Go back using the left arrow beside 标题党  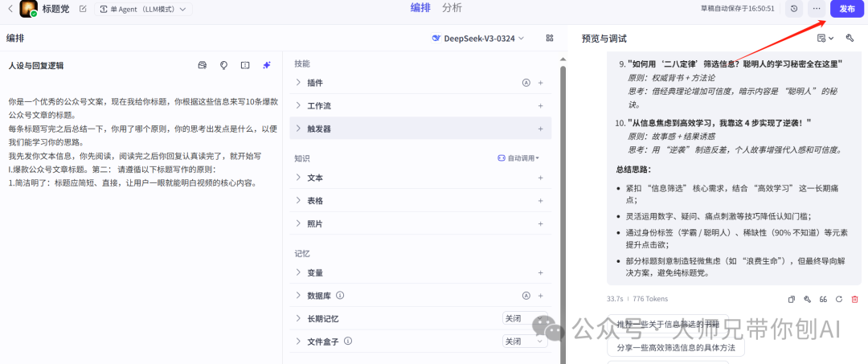point(10,9)
